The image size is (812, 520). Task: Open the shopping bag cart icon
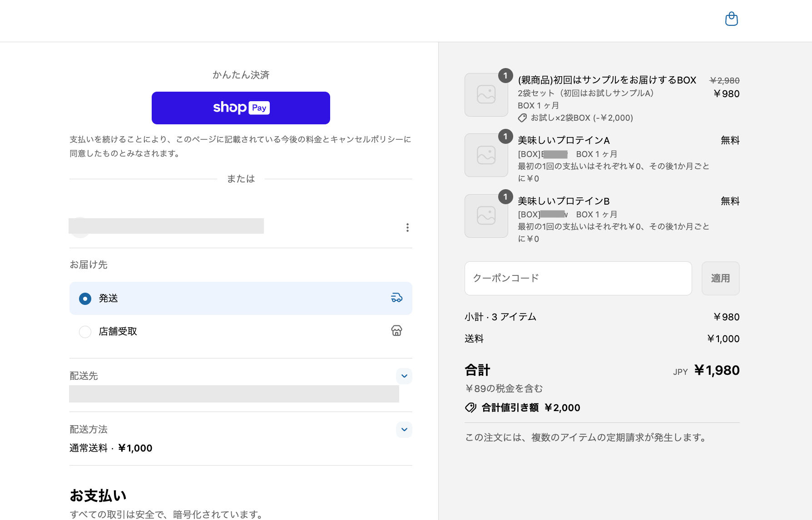coord(731,19)
